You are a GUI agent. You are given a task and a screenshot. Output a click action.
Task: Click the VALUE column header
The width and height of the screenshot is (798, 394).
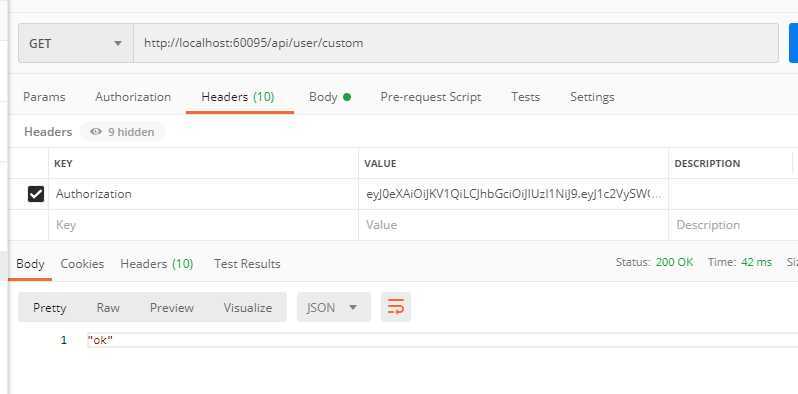[x=380, y=163]
